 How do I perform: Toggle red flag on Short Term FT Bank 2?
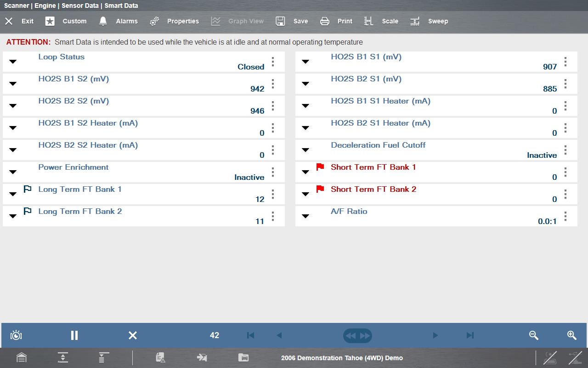point(320,189)
